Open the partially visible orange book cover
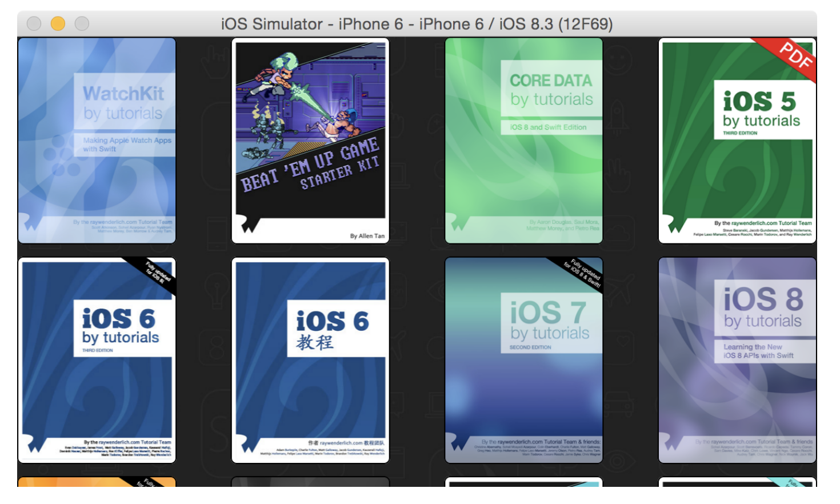Viewport: 840px width, 504px height. [97, 482]
